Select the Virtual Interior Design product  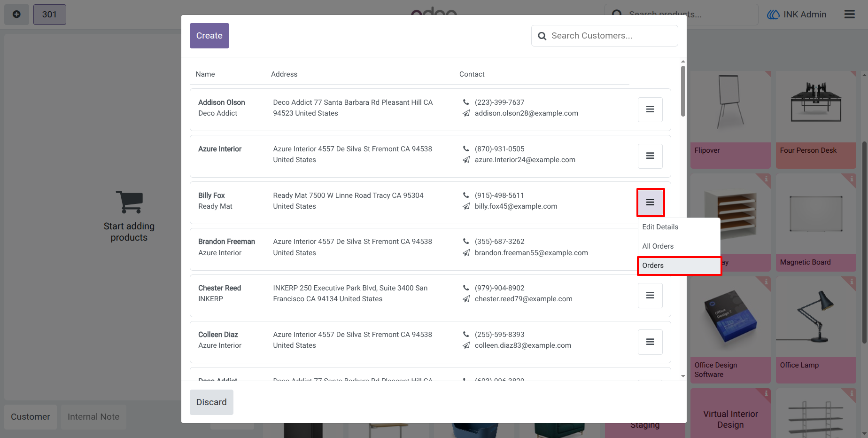[730, 413]
